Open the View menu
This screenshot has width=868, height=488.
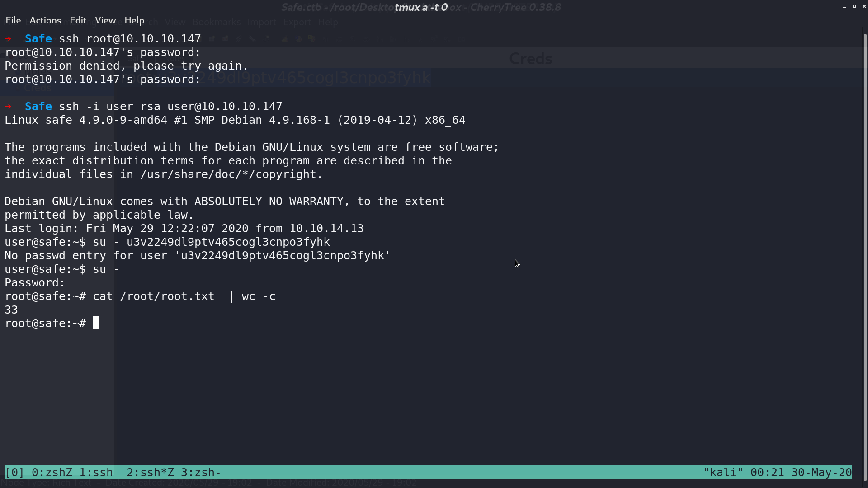(x=105, y=20)
